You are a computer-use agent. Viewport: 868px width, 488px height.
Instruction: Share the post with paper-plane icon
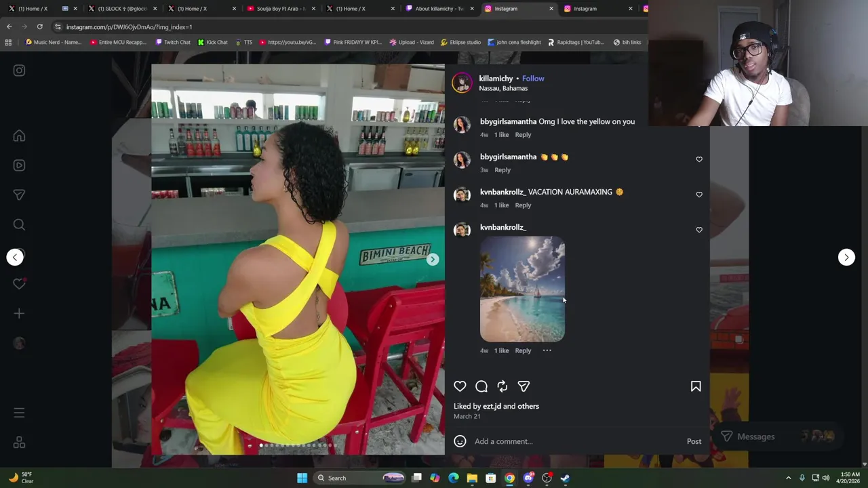coord(524,386)
